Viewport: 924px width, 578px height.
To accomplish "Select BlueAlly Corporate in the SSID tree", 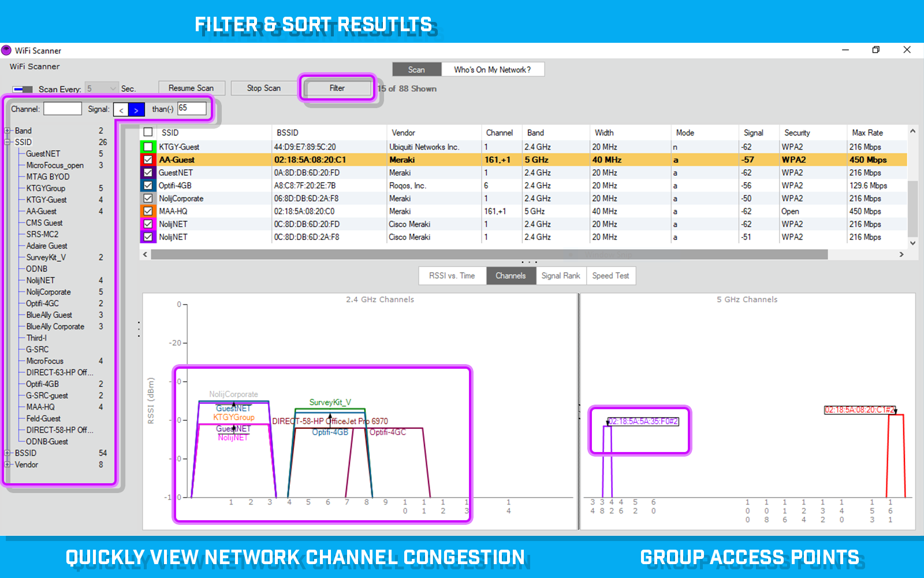I will (x=55, y=327).
